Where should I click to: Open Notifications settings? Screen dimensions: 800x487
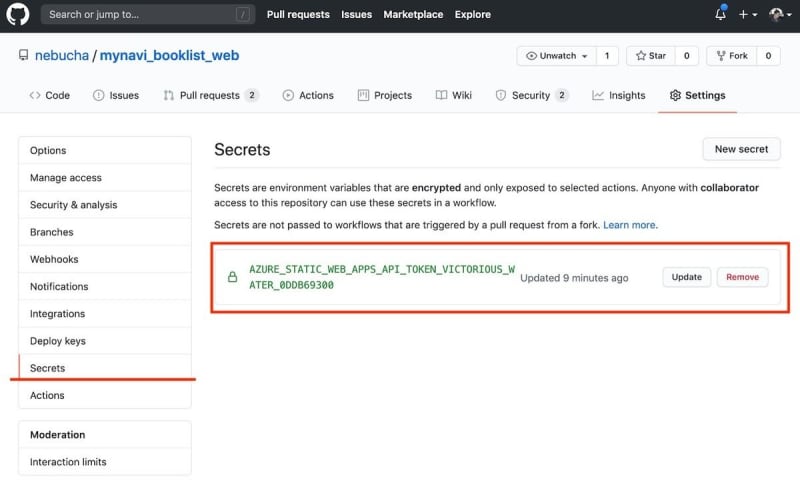click(x=105, y=286)
